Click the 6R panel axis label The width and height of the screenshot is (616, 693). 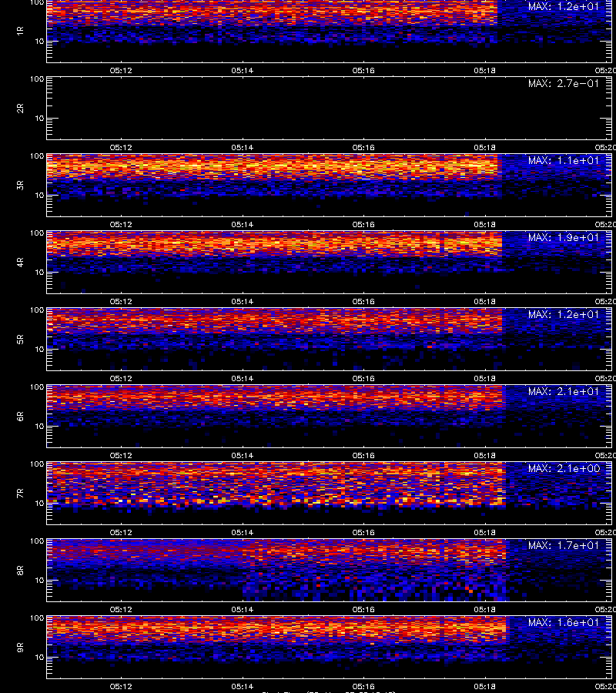pos(20,416)
